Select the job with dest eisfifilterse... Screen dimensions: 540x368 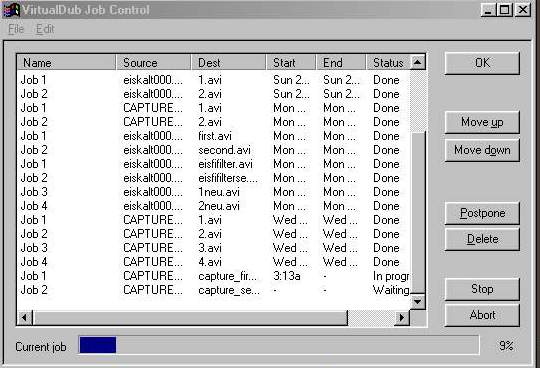214,178
